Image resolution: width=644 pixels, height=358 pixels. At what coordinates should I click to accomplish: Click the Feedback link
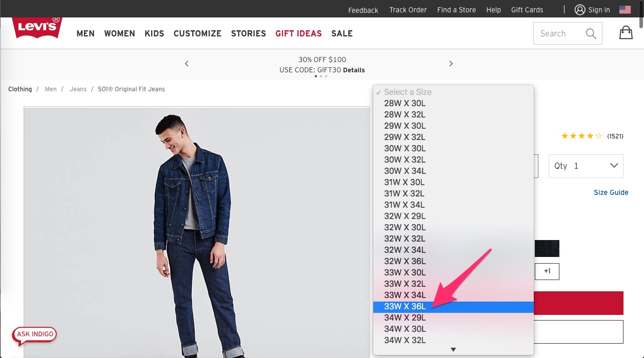click(363, 10)
